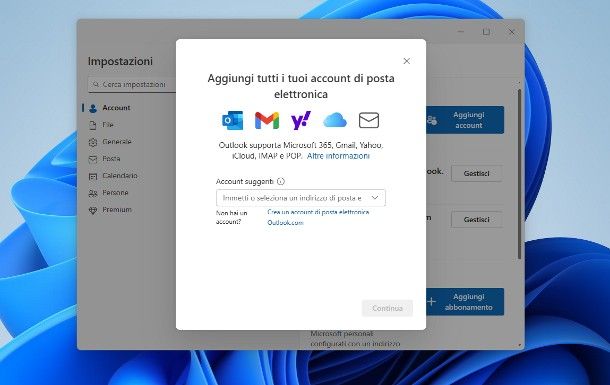Click the Generale gear icon in sidebar
The width and height of the screenshot is (610, 385).
point(93,142)
